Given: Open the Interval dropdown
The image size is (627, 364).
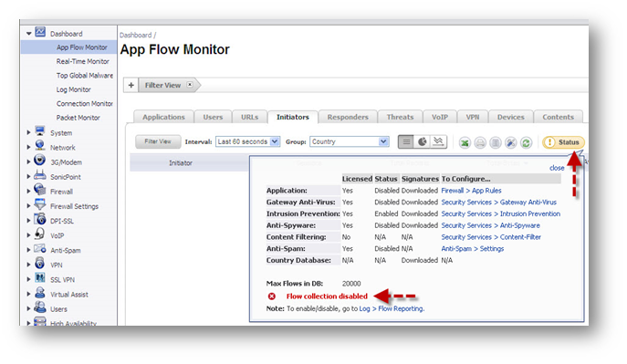Looking at the screenshot, I should 247,141.
